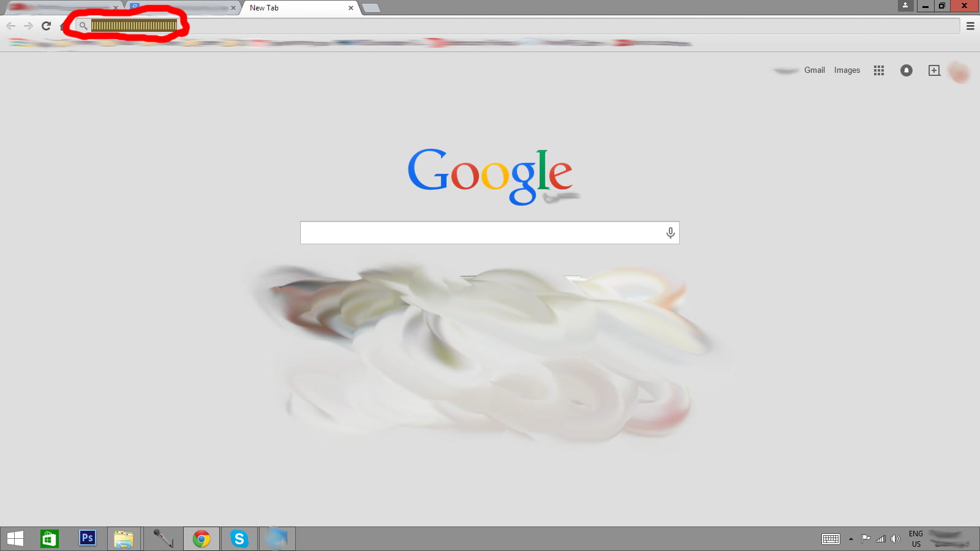The height and width of the screenshot is (551, 980).
Task: Show hidden system tray icons
Action: [851, 539]
